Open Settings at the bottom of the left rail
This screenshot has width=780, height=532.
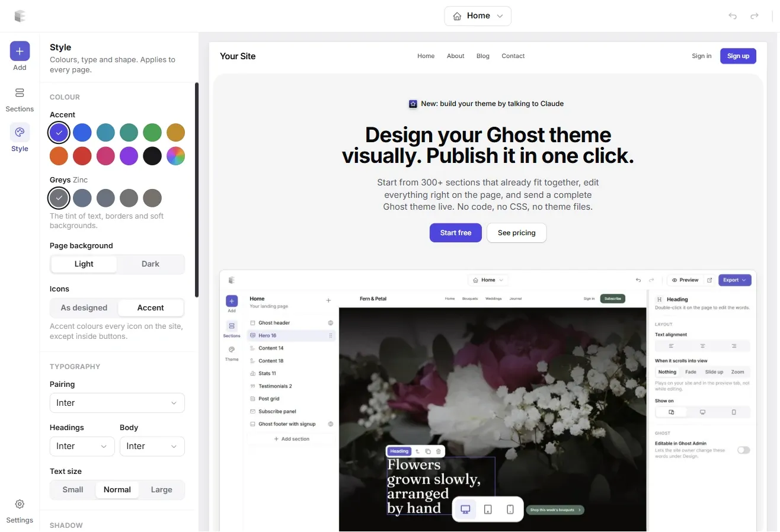[20, 510]
